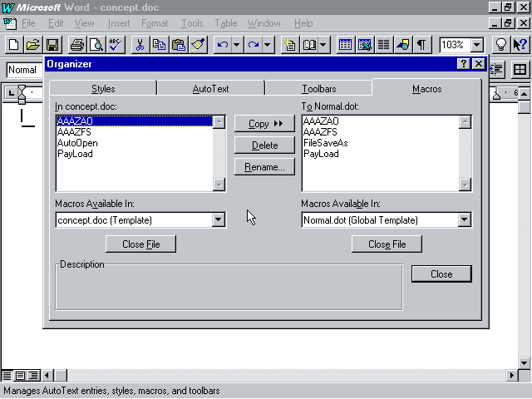Click the ruler tab alignment selector

[11, 92]
